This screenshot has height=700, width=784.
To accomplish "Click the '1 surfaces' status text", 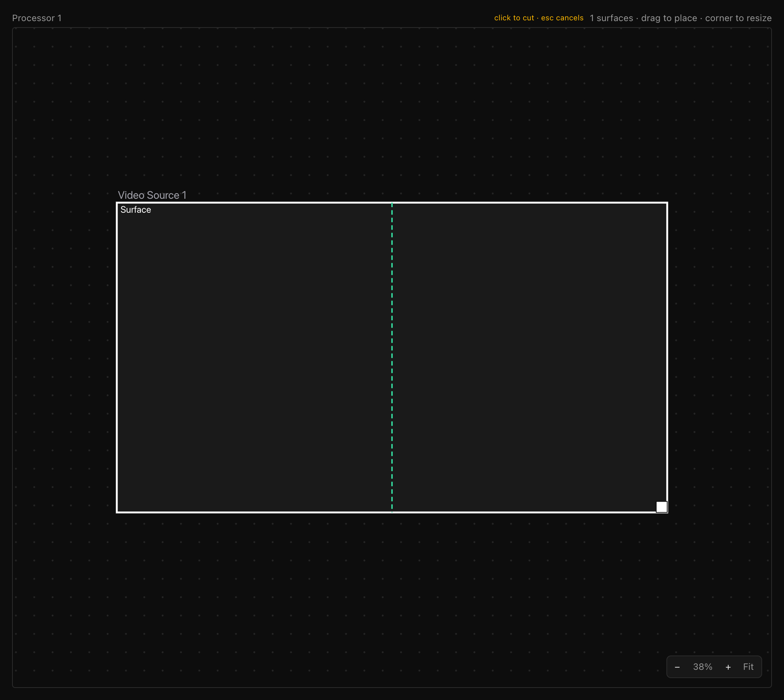I will (x=611, y=18).
